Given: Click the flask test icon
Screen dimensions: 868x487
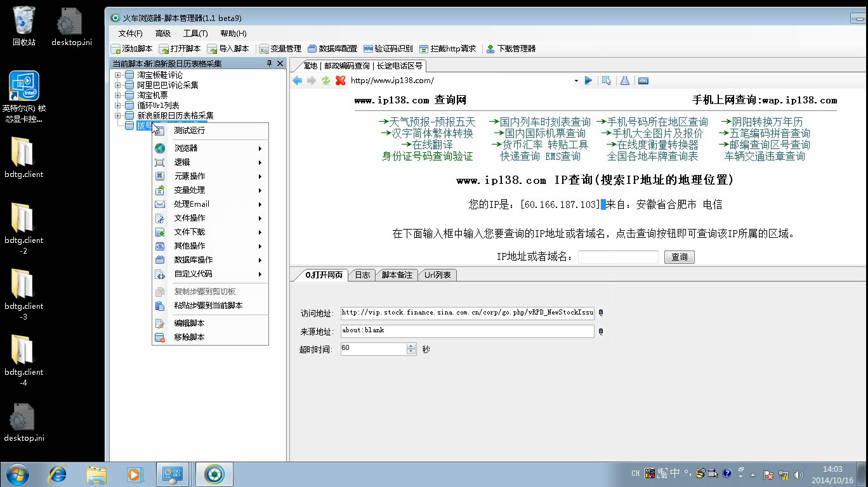Looking at the screenshot, I should (x=625, y=81).
